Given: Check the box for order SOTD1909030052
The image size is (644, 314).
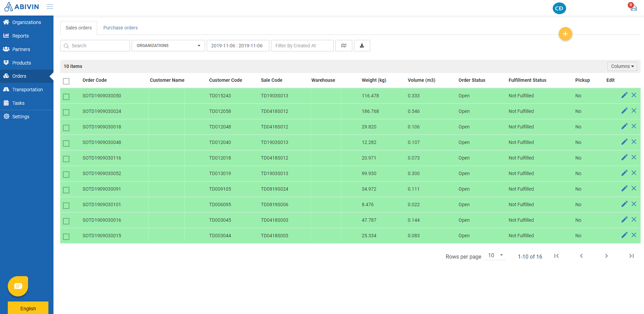Looking at the screenshot, I should click(66, 174).
